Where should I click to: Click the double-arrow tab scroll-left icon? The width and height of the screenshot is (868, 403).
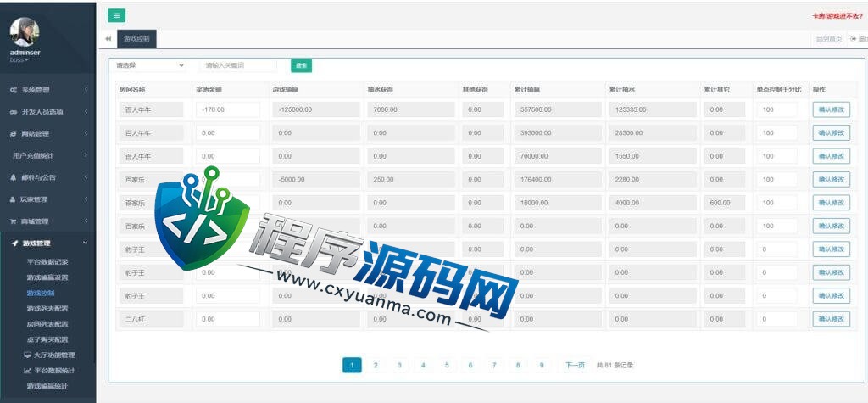tap(108, 39)
